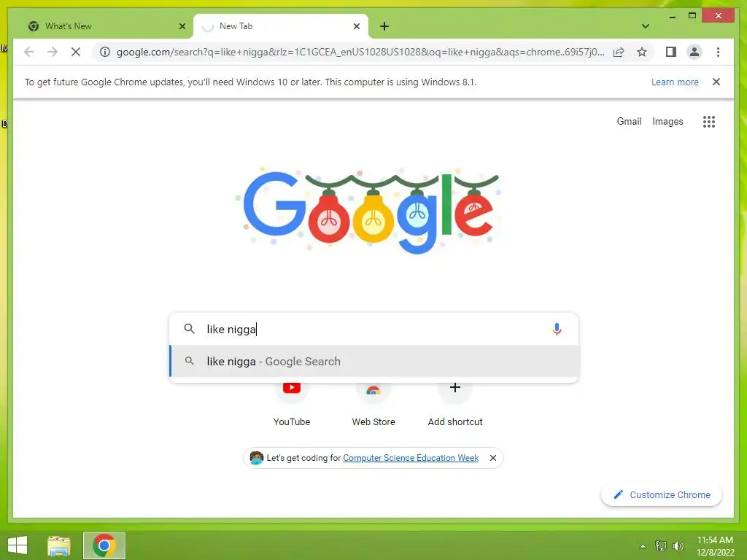Screen dimensions: 747x560
Task: Go forward using the forward arrow
Action: pyautogui.click(x=53, y=52)
